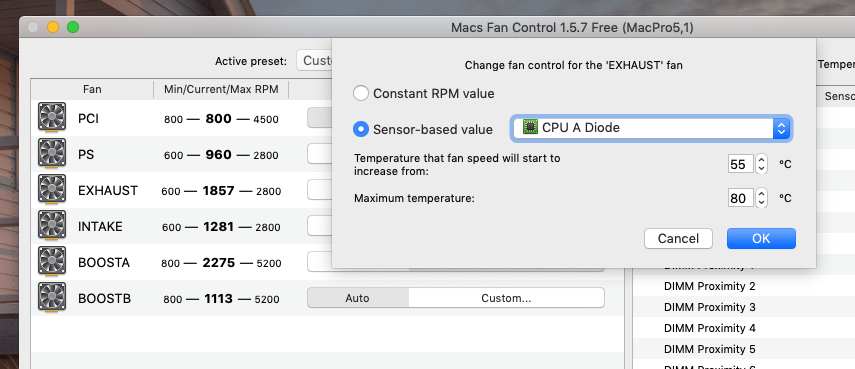The image size is (855, 369).
Task: Click the CPU chip icon in sensor dropdown
Action: tap(529, 128)
